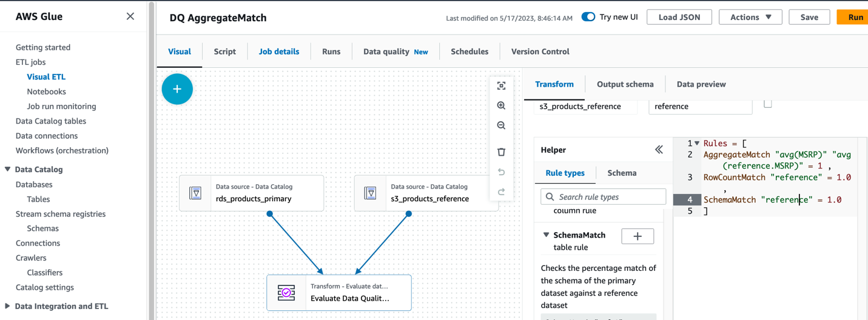Tick the checkbox next to the reference alias

click(x=768, y=104)
